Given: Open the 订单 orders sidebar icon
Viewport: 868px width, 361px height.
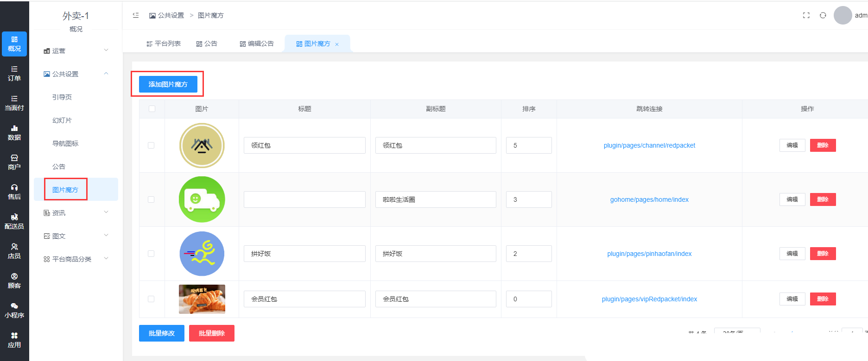Looking at the screenshot, I should (14, 74).
